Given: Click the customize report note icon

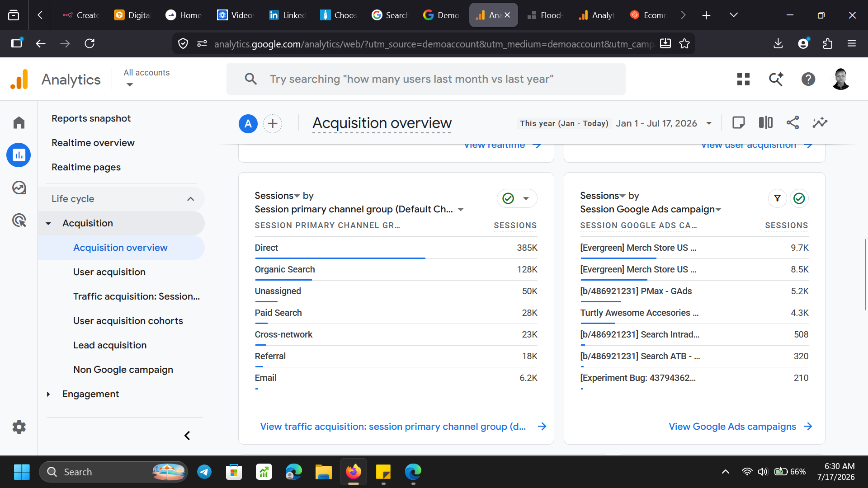Looking at the screenshot, I should pyautogui.click(x=739, y=123).
